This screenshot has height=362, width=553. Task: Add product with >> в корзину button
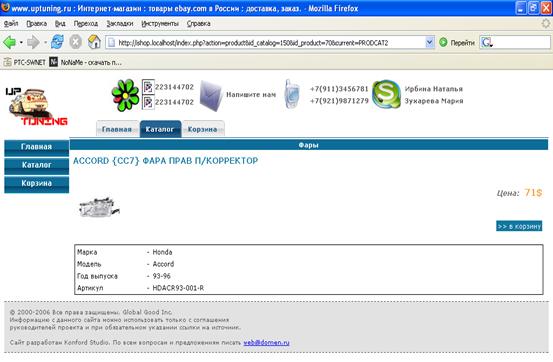(519, 226)
